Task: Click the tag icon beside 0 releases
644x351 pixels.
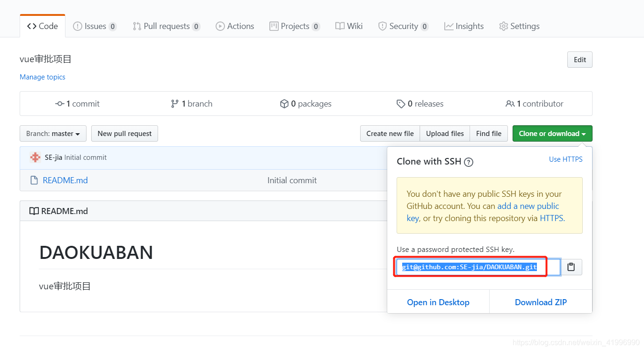Action: point(401,104)
